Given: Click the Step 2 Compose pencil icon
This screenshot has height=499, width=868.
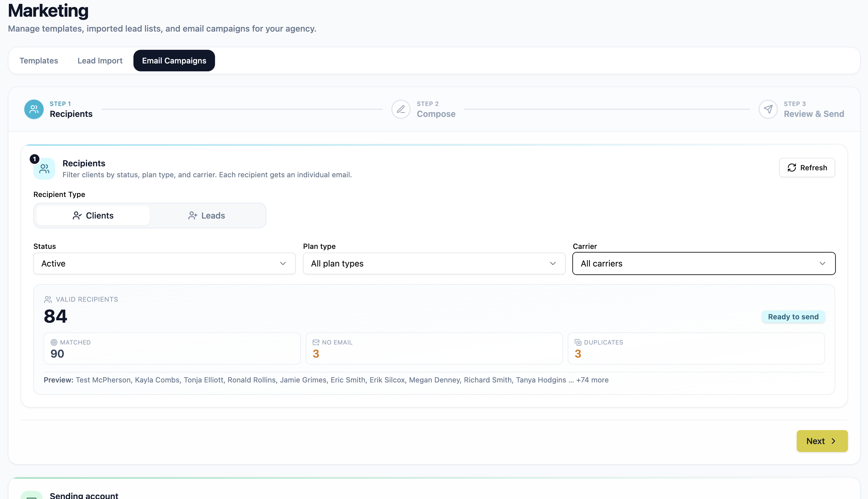Looking at the screenshot, I should coord(401,109).
